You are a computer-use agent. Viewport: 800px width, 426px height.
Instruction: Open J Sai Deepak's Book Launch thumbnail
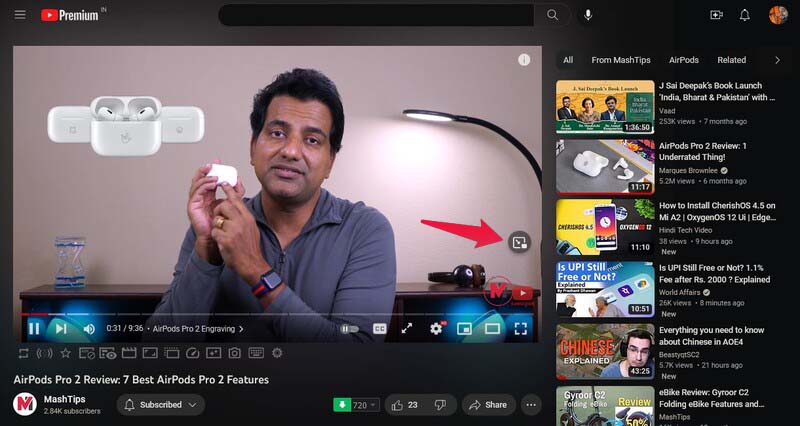click(x=605, y=107)
